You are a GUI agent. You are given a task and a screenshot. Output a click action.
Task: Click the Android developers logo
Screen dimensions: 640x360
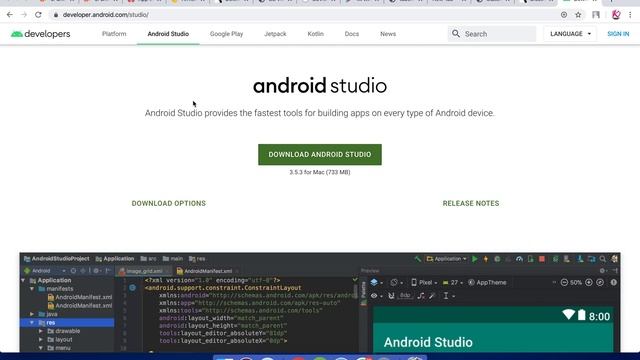[40, 34]
